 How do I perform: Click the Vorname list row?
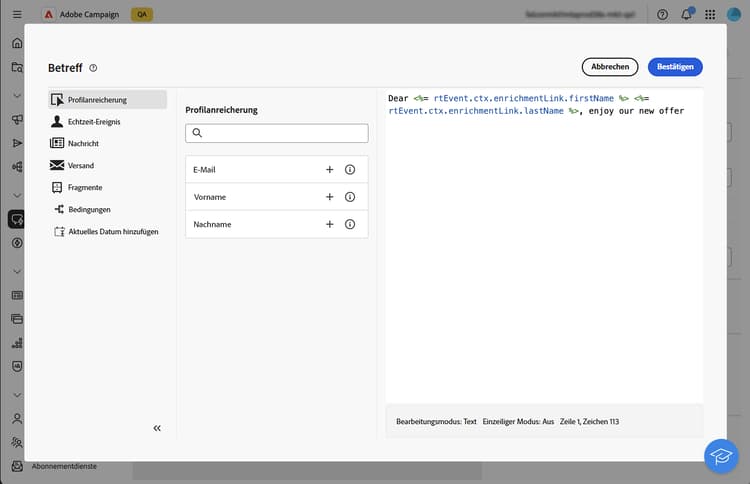click(x=277, y=197)
